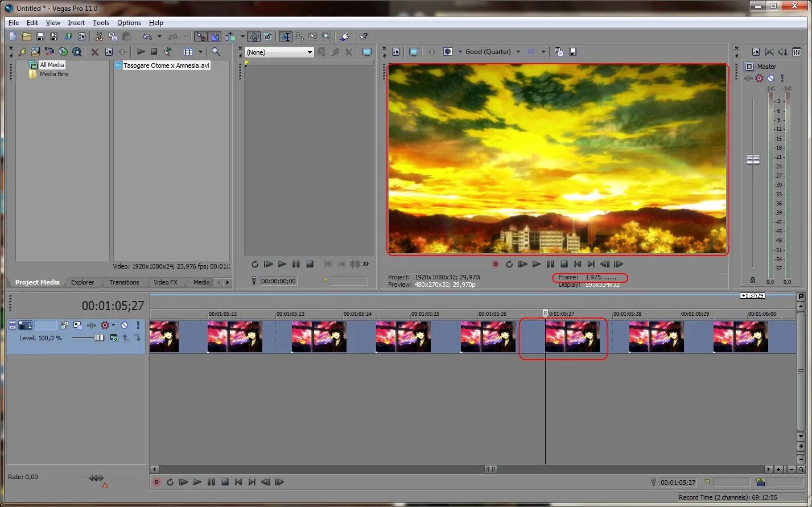Click the Track Motion icon on track 1

tap(77, 325)
